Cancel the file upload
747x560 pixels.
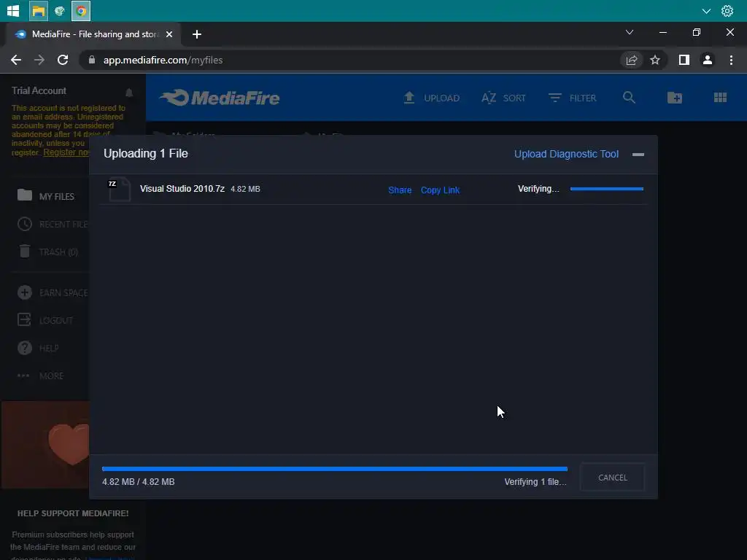(612, 477)
